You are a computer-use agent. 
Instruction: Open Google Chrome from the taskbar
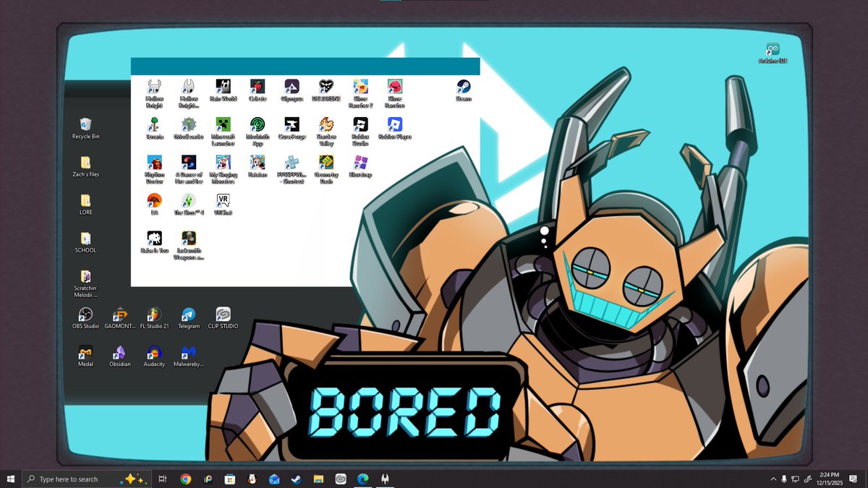click(x=186, y=479)
